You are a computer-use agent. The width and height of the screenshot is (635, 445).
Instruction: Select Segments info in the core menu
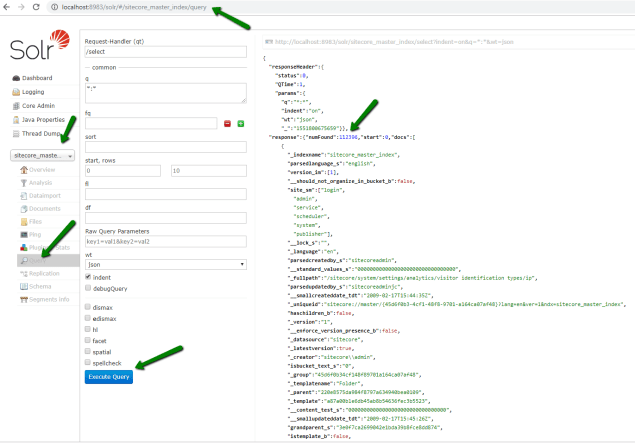(x=49, y=299)
